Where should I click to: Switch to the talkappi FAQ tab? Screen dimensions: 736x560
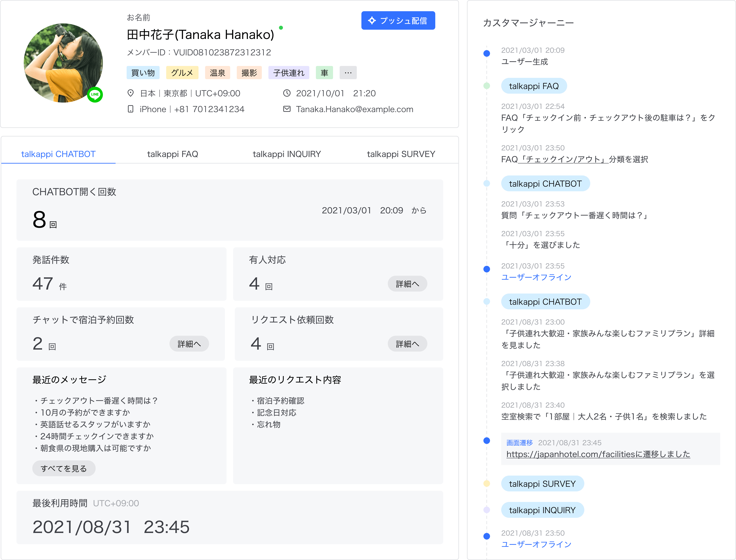click(x=172, y=154)
